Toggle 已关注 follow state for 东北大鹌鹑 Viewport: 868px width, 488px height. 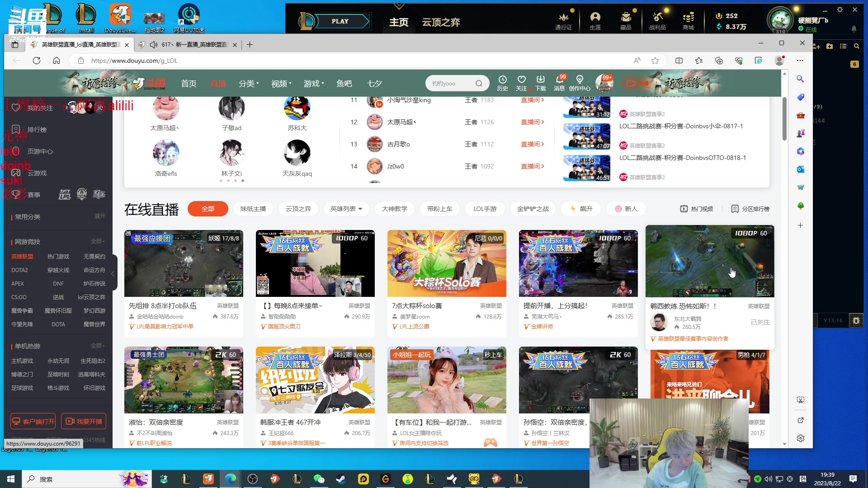(760, 322)
